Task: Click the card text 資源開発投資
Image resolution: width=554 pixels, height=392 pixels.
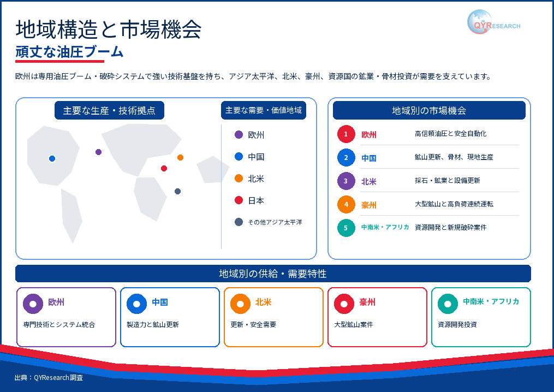Action: (457, 324)
